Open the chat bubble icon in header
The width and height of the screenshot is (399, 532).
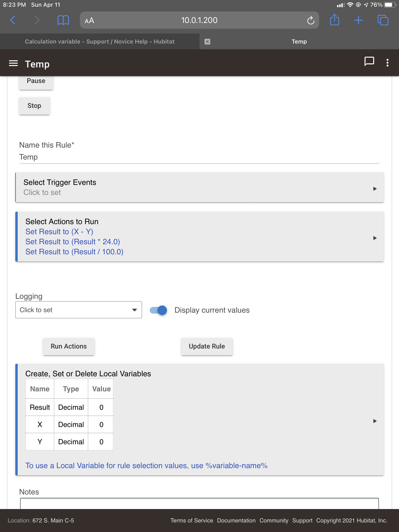(x=369, y=61)
